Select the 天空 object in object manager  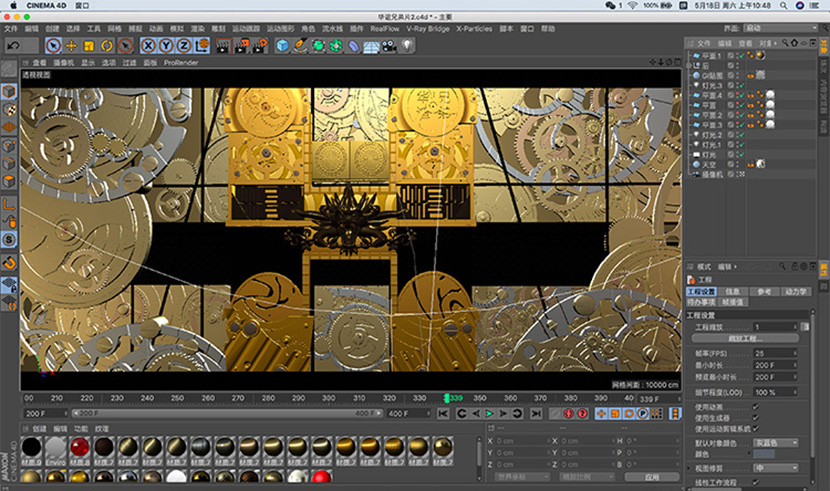pos(709,165)
